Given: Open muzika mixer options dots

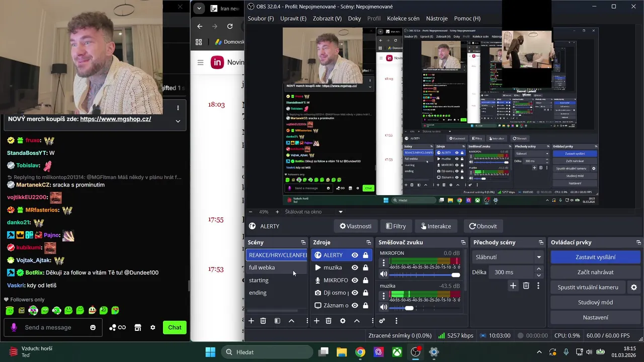Looking at the screenshot, I should coord(384,295).
